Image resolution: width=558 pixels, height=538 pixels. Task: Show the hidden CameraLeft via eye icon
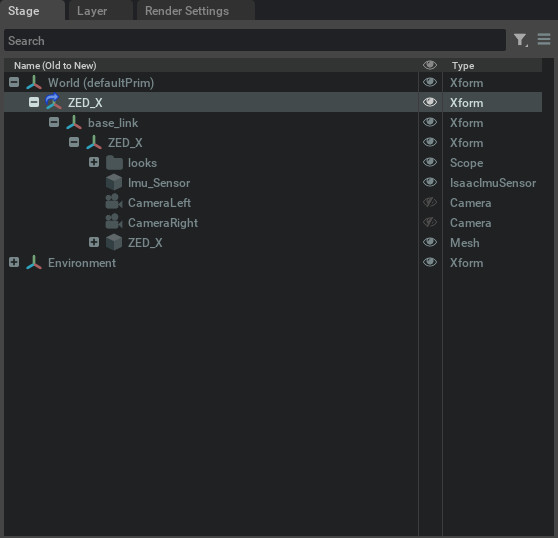430,202
